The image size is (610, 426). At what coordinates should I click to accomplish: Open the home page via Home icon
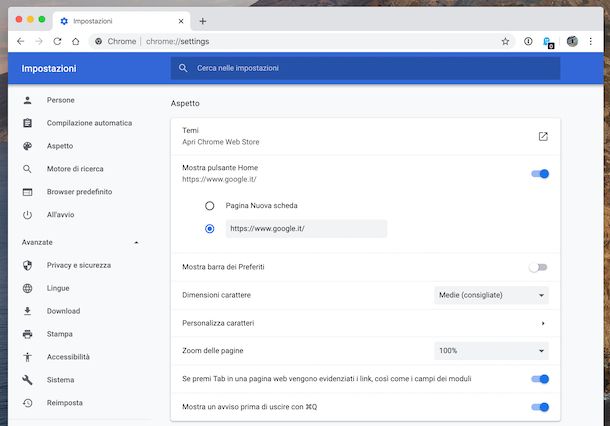coord(75,41)
